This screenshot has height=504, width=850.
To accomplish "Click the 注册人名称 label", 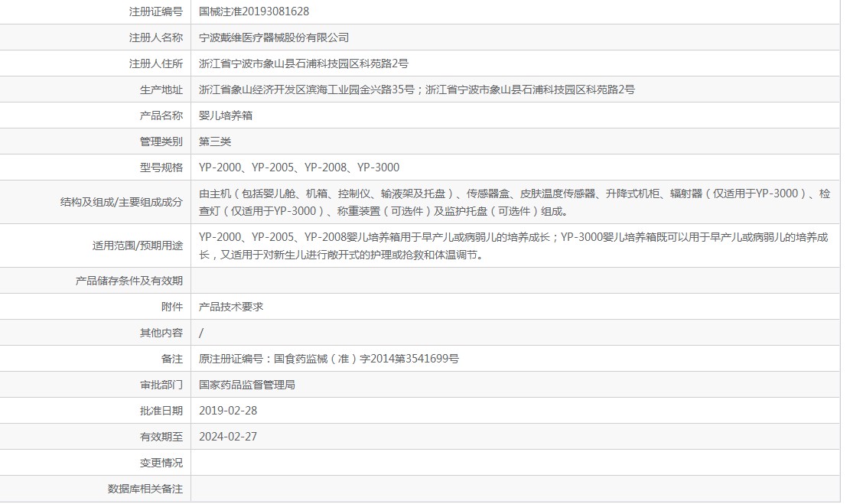I will [155, 37].
